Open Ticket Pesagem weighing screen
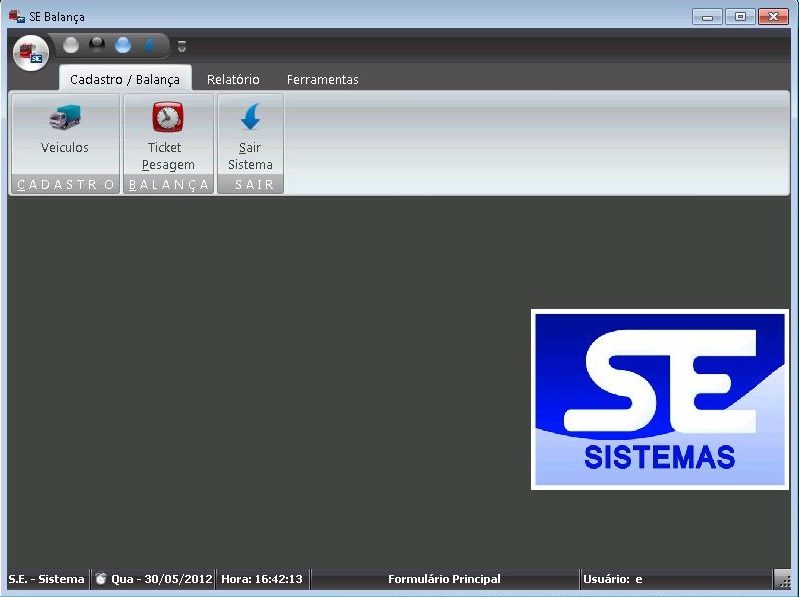The width and height of the screenshot is (799, 597). tap(167, 119)
